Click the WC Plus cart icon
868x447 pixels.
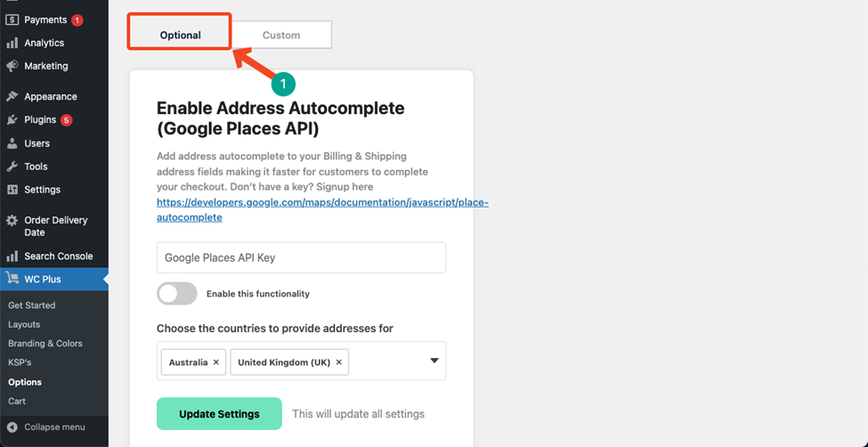tap(12, 280)
